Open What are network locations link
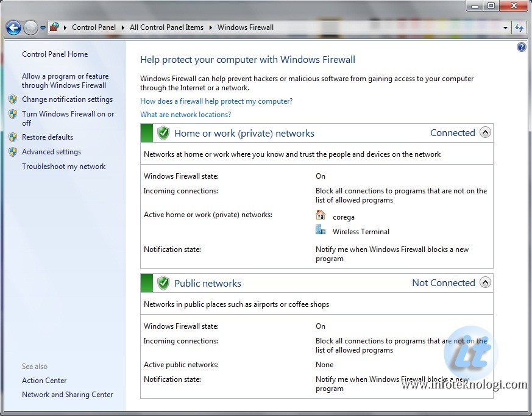 tap(186, 115)
